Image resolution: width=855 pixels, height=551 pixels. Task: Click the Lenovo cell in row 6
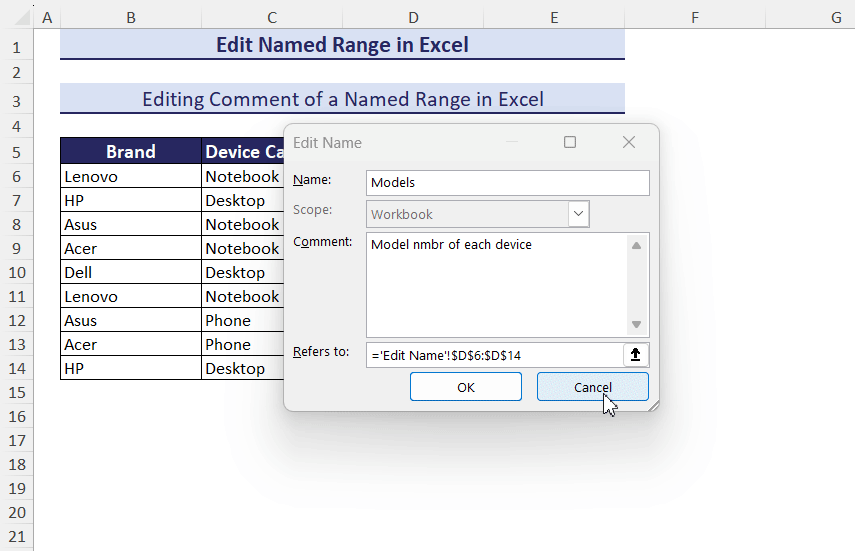[x=131, y=176]
